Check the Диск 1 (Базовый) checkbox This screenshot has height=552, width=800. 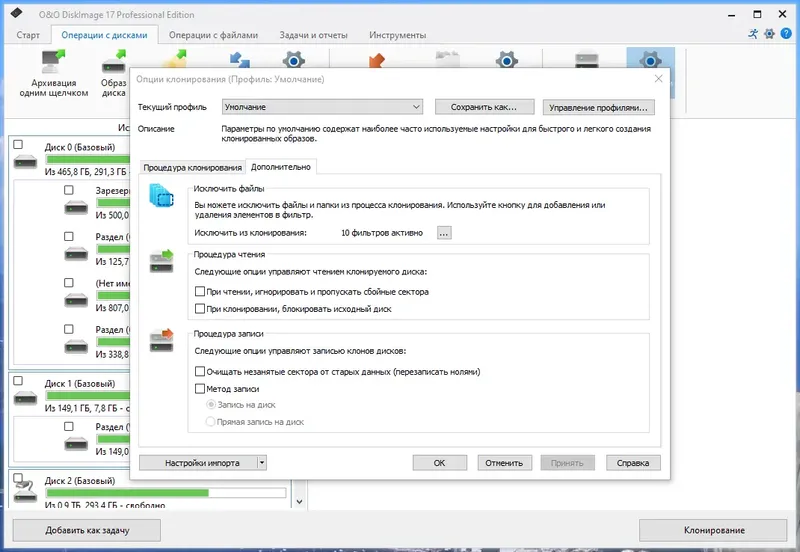click(18, 381)
